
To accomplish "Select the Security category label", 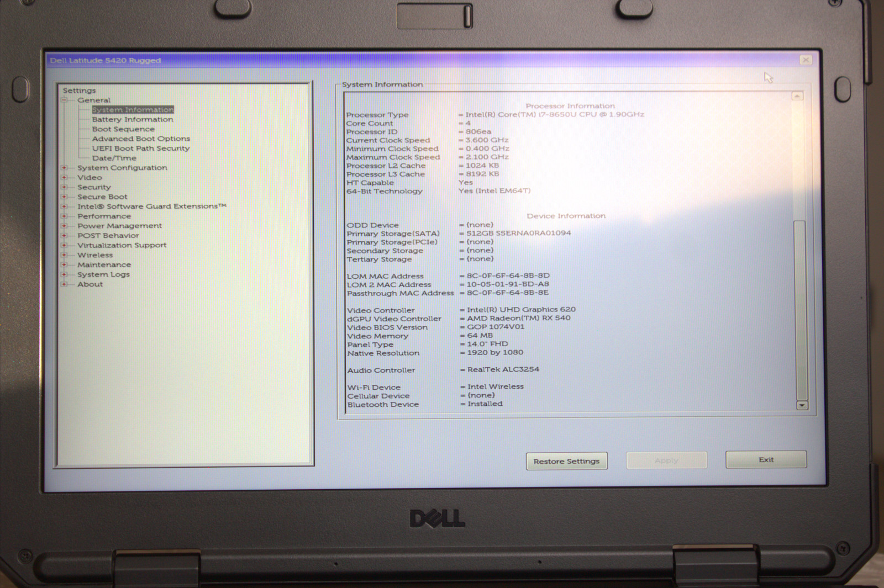I will (94, 187).
